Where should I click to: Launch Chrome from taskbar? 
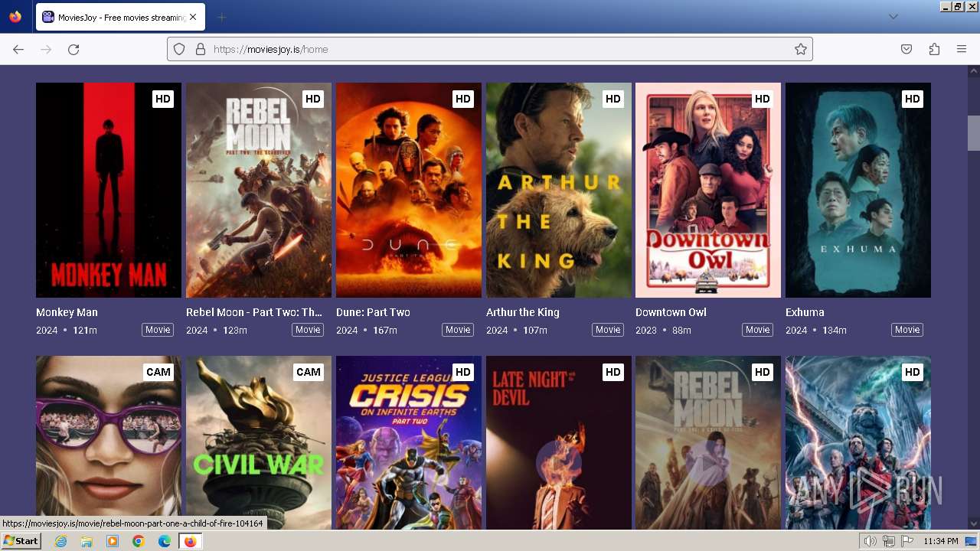(139, 541)
